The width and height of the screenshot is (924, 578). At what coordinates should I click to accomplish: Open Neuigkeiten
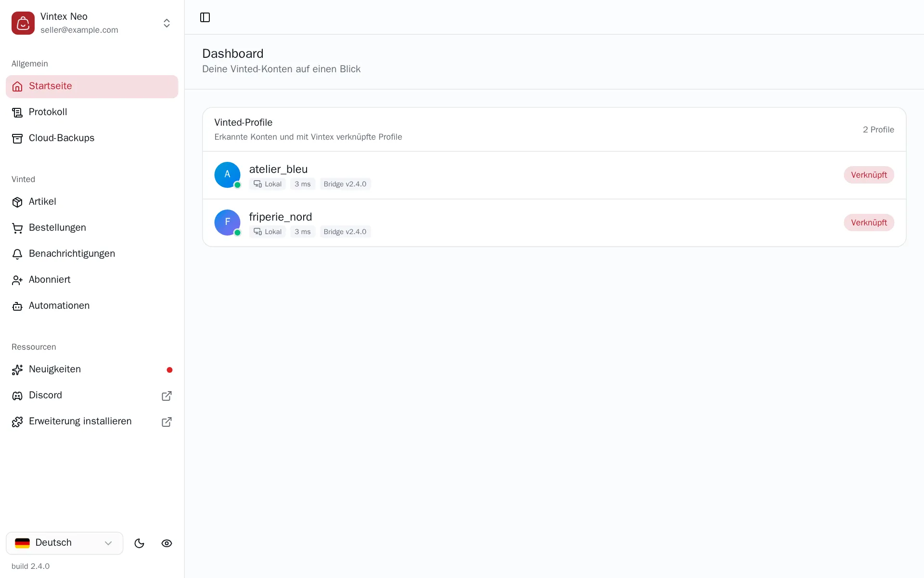point(92,370)
